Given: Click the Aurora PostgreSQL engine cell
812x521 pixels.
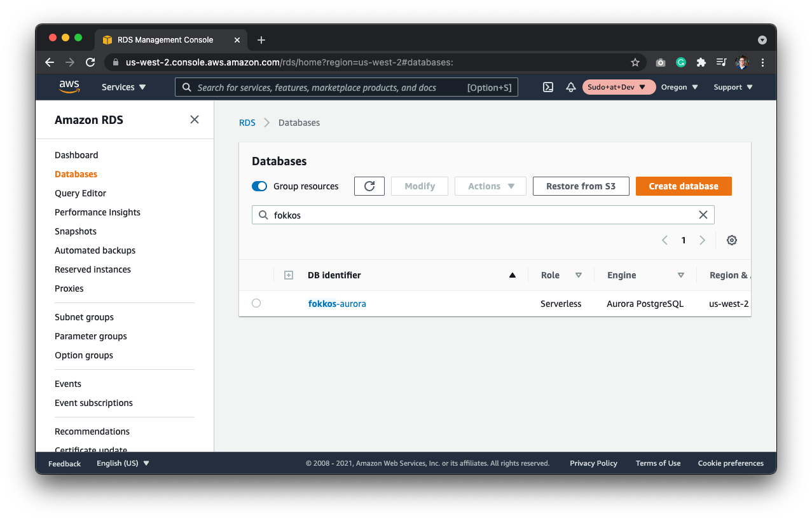Looking at the screenshot, I should pos(645,304).
